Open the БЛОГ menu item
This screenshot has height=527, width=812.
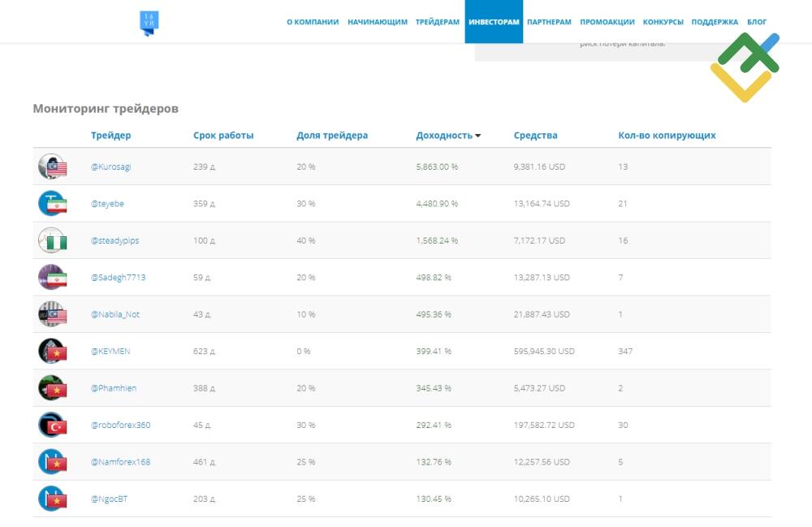click(x=757, y=22)
